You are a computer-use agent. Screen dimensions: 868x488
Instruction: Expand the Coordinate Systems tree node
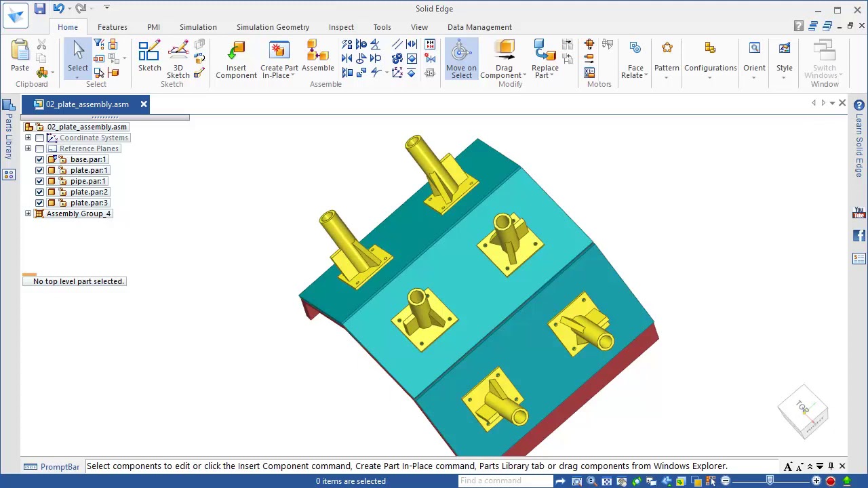click(x=28, y=138)
